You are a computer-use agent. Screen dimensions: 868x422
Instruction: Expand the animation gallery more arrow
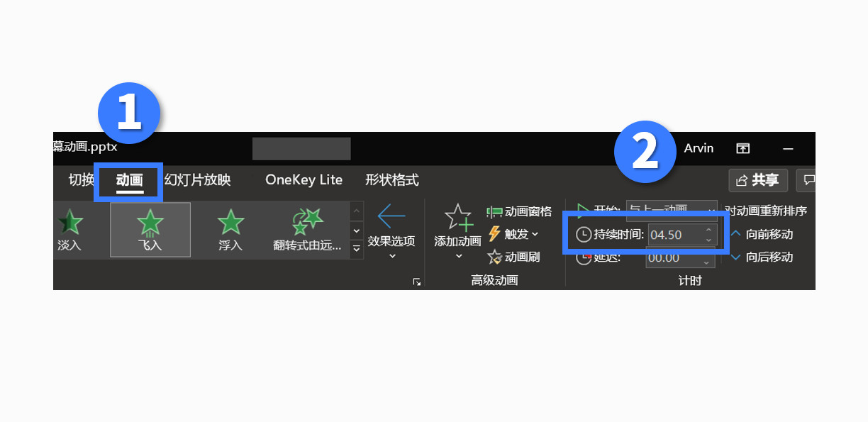pos(357,248)
